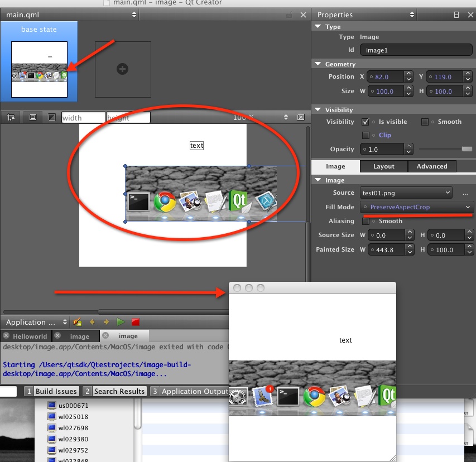Viewport: 476px width, 462px height.
Task: Open the Build Issues pane
Action: [x=52, y=391]
